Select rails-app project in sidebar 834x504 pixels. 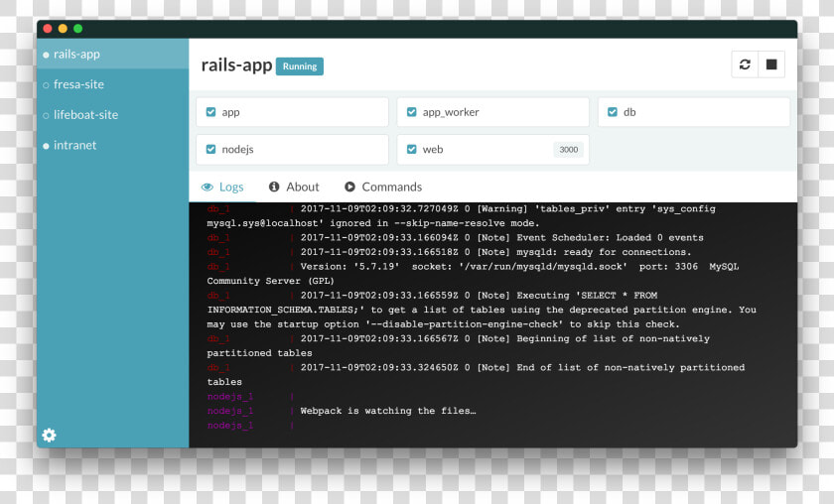pyautogui.click(x=113, y=54)
